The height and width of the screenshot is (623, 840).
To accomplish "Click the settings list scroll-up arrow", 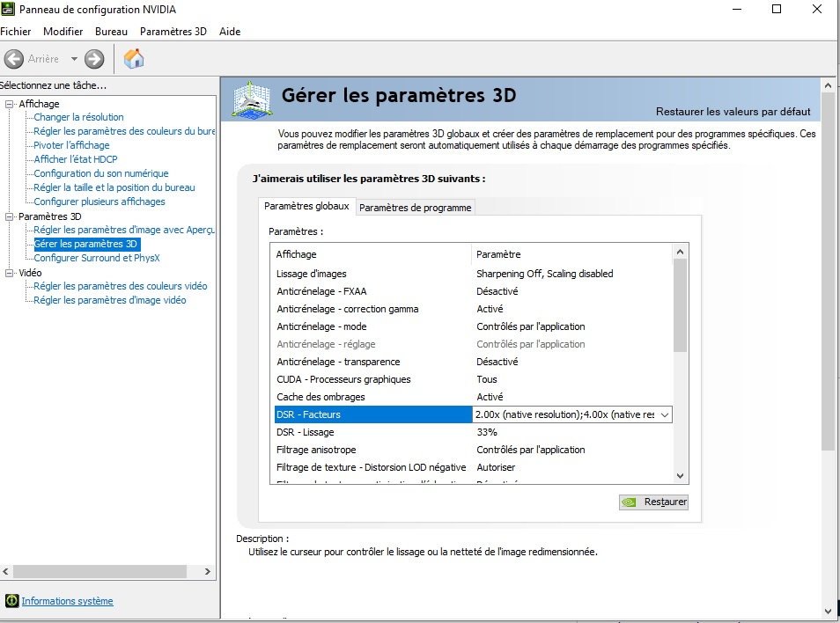I will 680,252.
